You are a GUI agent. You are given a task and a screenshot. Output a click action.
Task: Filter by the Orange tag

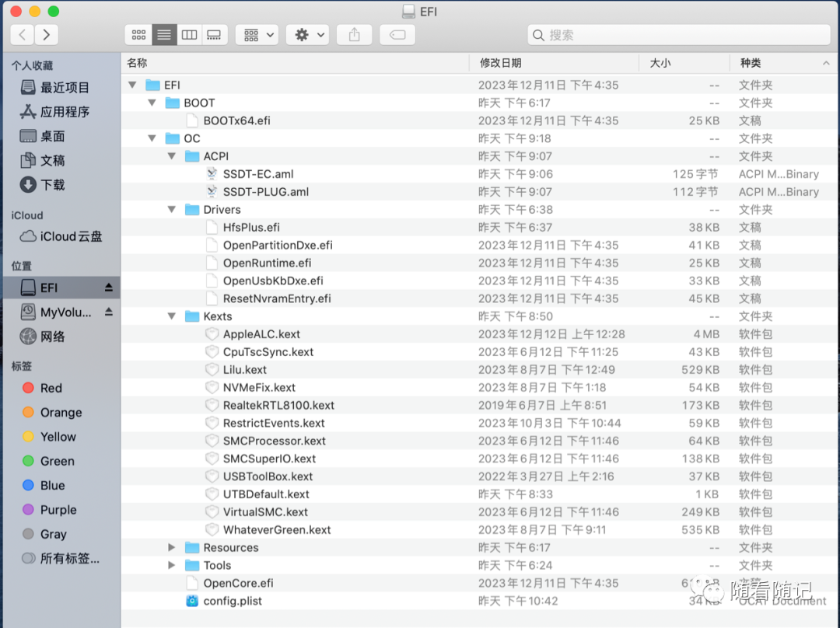[x=52, y=412]
